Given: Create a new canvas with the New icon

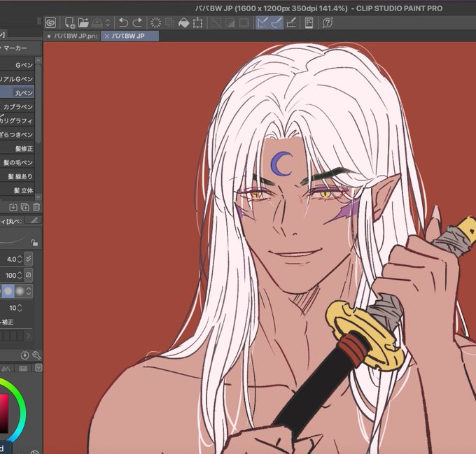Looking at the screenshot, I should (69, 23).
